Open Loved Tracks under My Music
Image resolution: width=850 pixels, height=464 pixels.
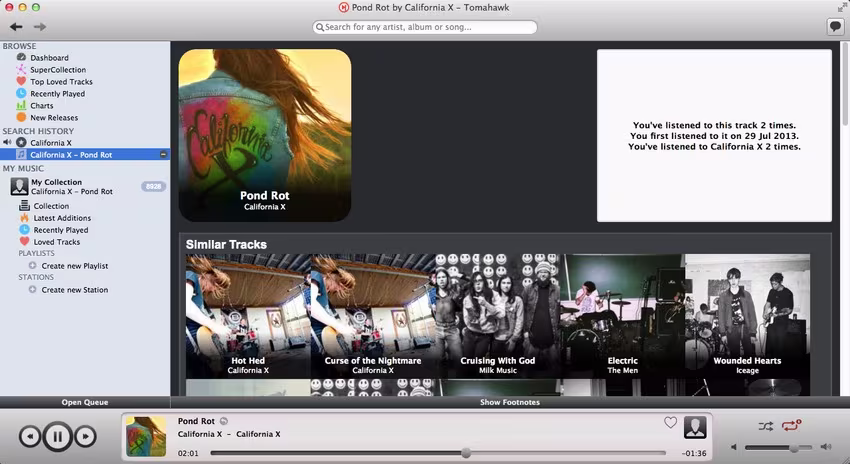tap(56, 242)
